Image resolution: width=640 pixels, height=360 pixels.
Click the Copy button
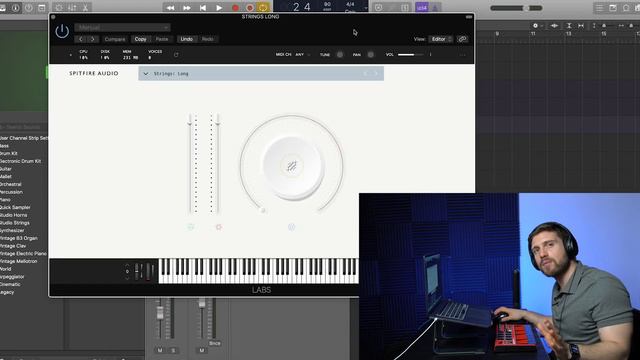(140, 39)
